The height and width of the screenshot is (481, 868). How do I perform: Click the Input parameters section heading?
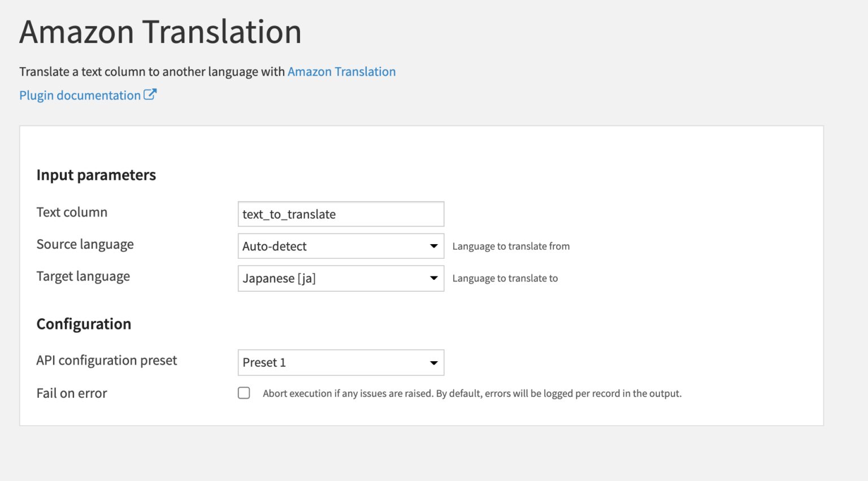pyautogui.click(x=96, y=175)
